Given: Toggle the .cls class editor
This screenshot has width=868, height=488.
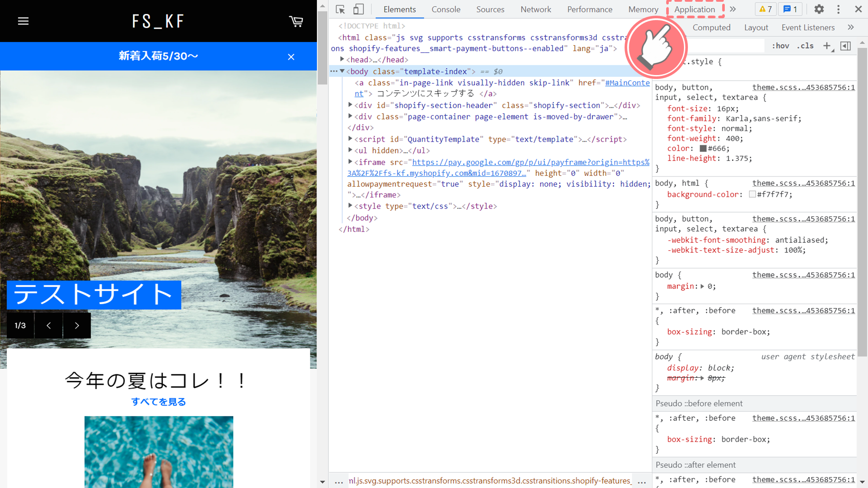Looking at the screenshot, I should click(806, 46).
